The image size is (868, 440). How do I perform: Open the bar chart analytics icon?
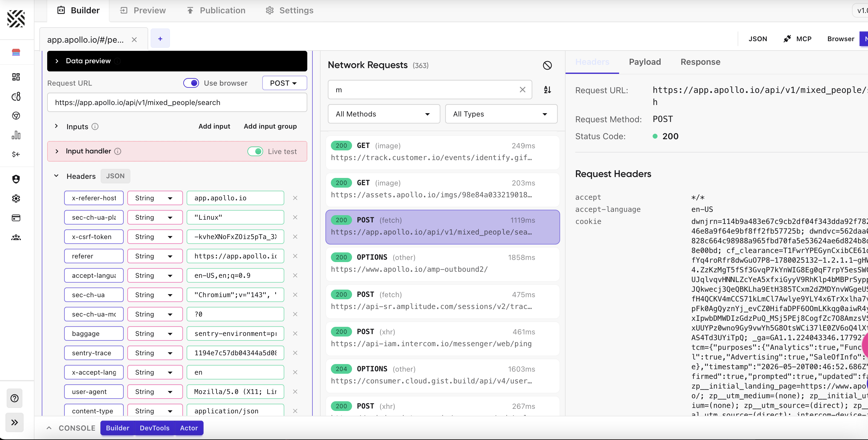[x=16, y=135]
